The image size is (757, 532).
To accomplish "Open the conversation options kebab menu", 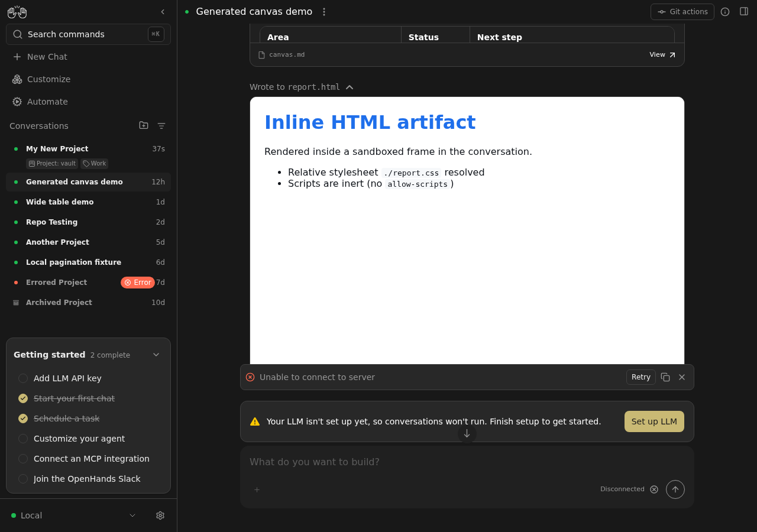I will tap(323, 12).
